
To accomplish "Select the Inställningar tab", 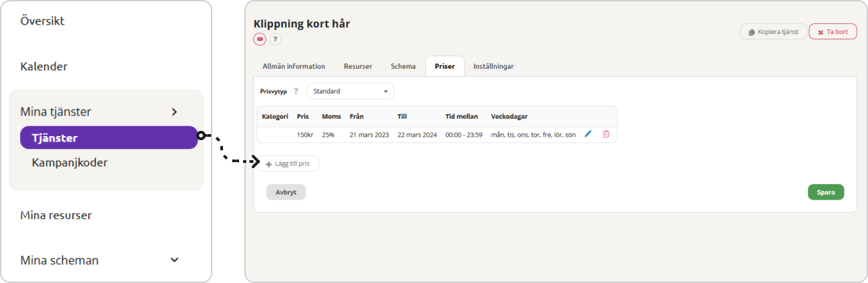I will 493,67.
